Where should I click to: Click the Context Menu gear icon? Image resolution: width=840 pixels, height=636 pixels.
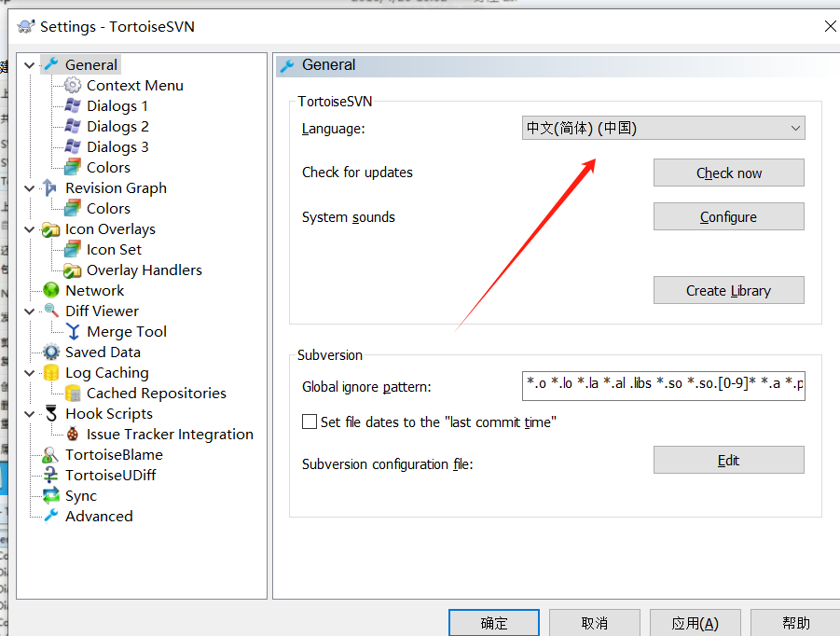pos(73,85)
